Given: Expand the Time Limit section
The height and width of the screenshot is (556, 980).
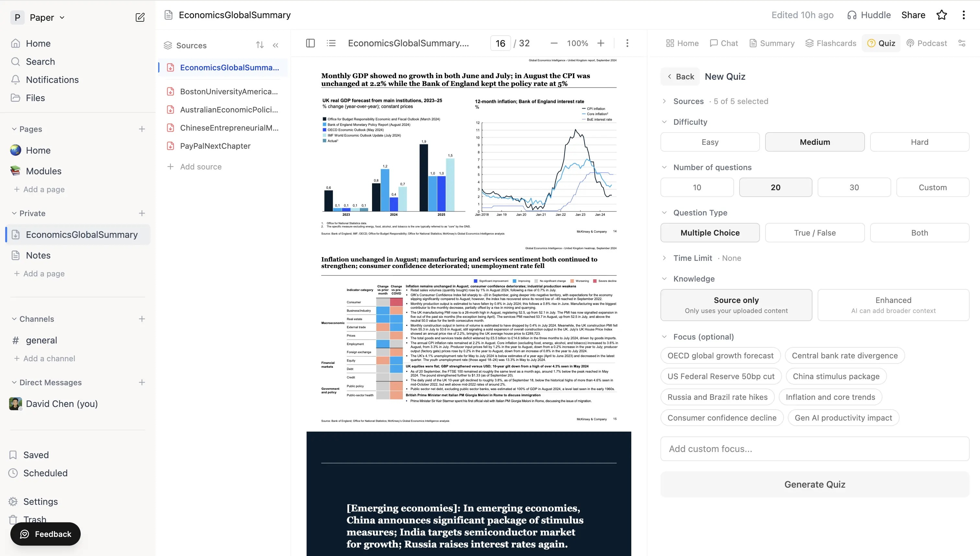Looking at the screenshot, I should (664, 258).
